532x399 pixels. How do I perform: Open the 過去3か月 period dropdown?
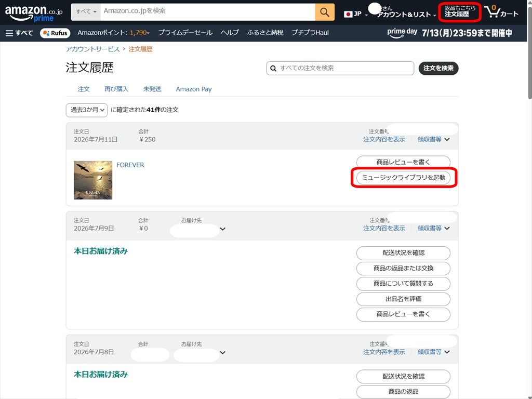point(87,110)
